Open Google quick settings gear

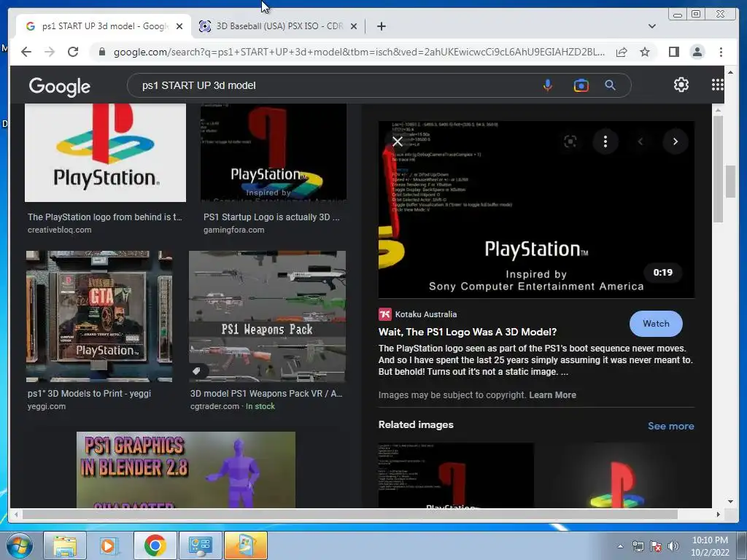[x=681, y=85]
